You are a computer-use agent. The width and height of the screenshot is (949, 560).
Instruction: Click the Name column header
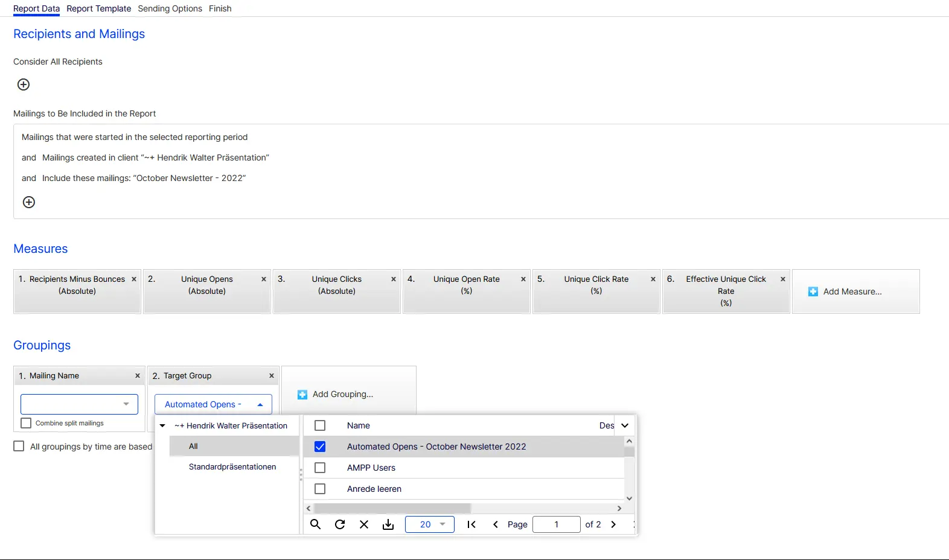(x=359, y=425)
